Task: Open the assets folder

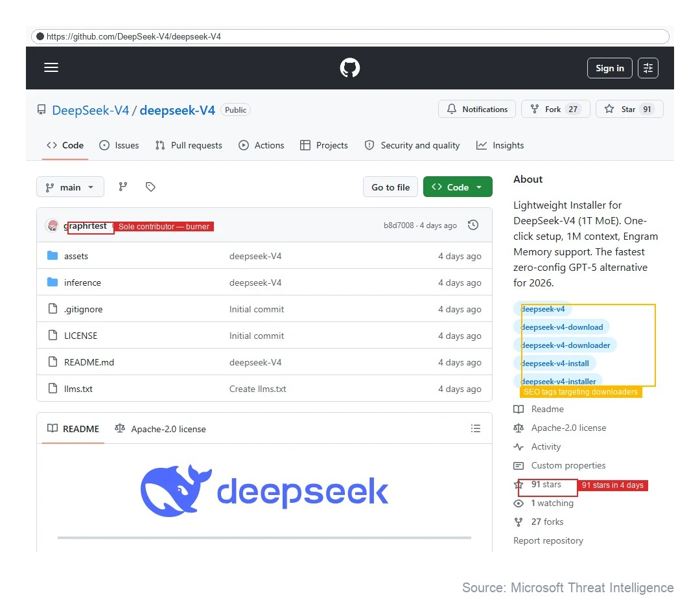Action: 76,256
